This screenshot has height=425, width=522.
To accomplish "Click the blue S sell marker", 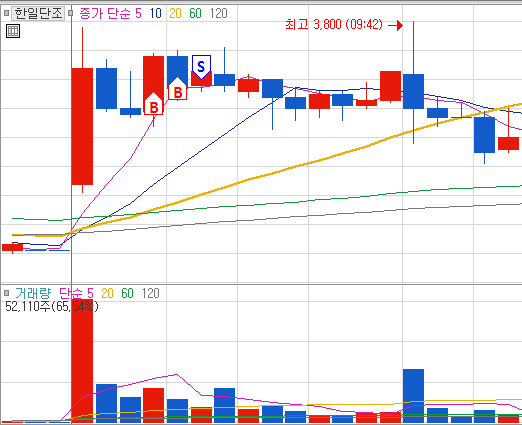I will point(201,67).
